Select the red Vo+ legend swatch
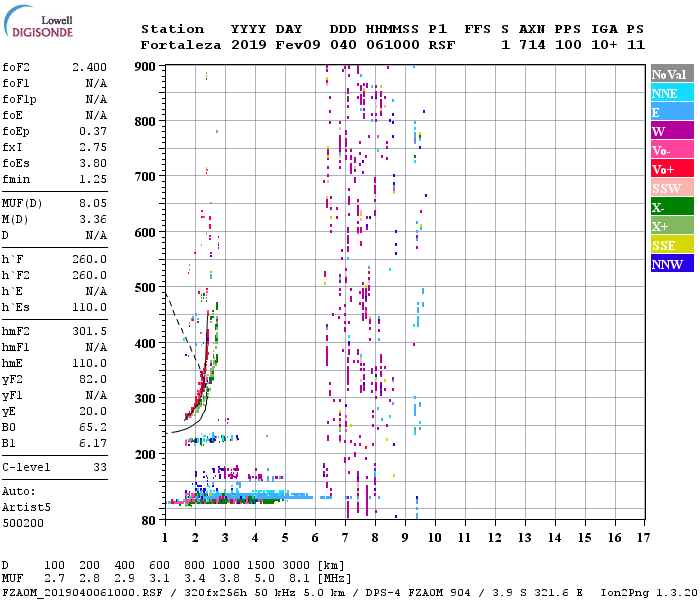Image resolution: width=700 pixels, height=600 pixels. pyautogui.click(x=672, y=169)
